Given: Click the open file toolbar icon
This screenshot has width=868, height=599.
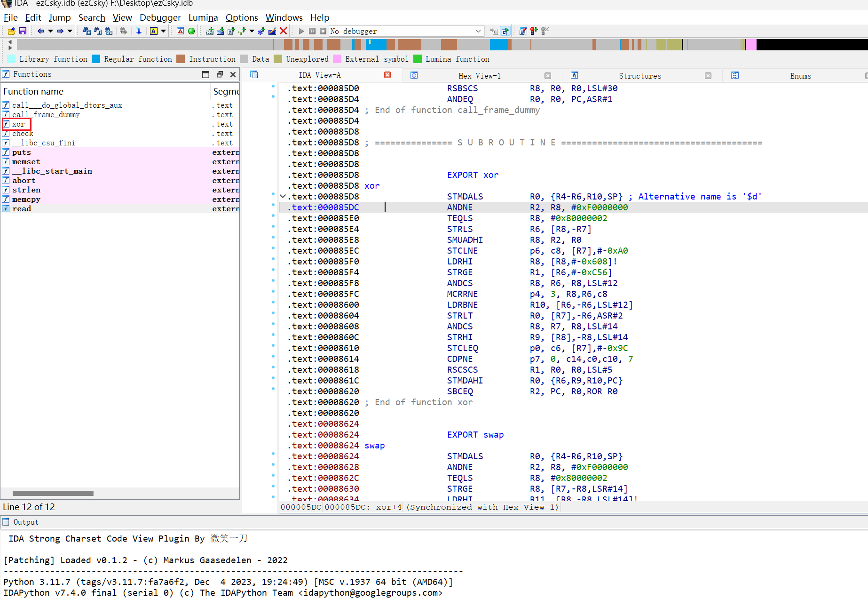Looking at the screenshot, I should 12,31.
